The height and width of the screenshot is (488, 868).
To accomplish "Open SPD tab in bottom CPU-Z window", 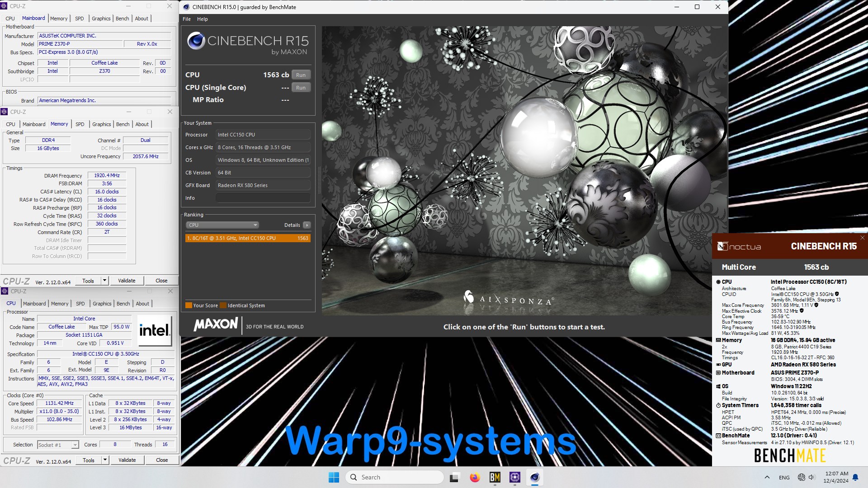I will point(80,304).
